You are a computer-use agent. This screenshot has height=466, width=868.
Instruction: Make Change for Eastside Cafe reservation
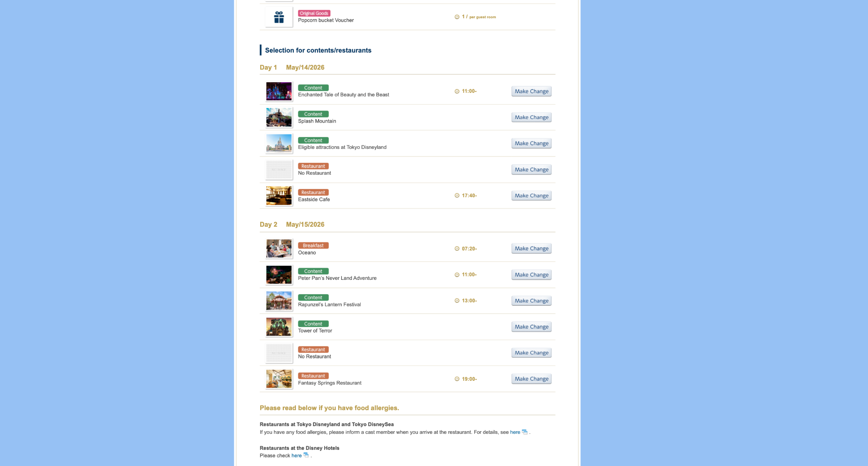tap(531, 195)
